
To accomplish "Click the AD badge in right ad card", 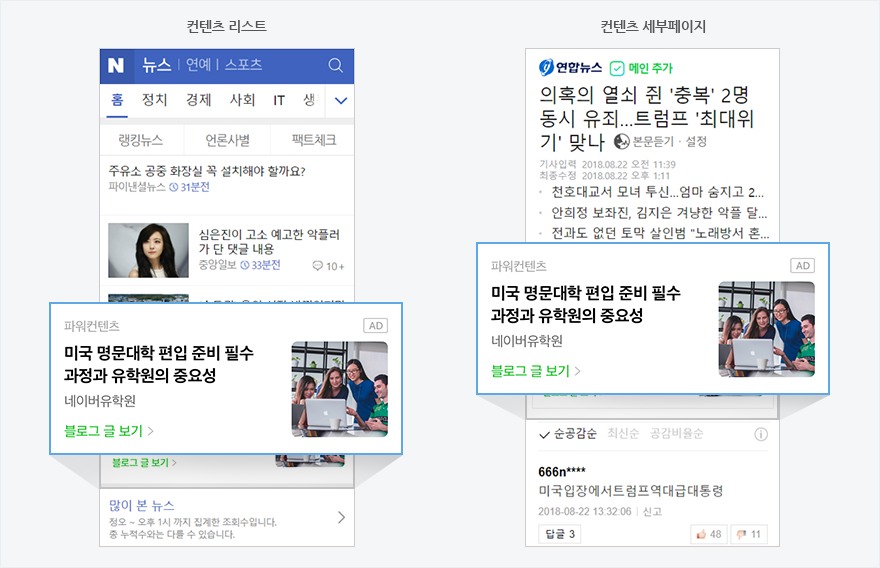I will [x=803, y=265].
